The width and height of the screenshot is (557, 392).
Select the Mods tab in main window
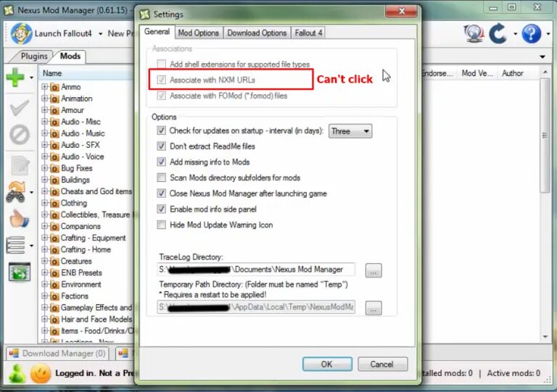point(70,56)
